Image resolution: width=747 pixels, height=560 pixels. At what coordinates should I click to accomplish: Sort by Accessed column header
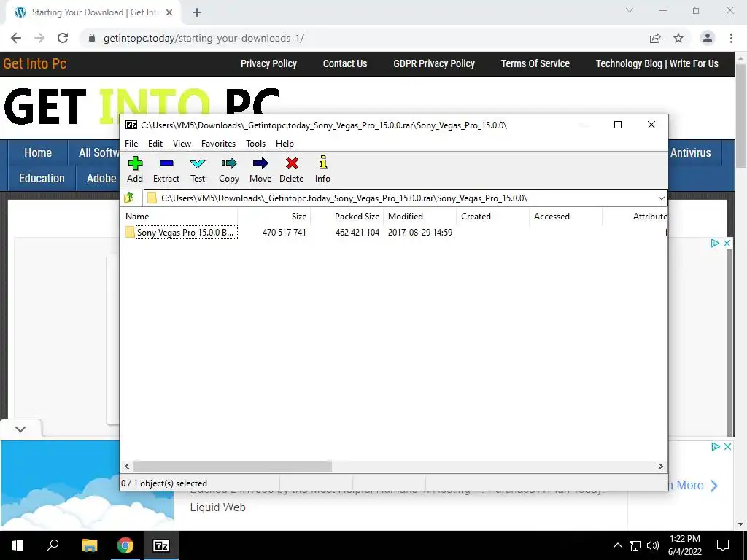(x=566, y=216)
